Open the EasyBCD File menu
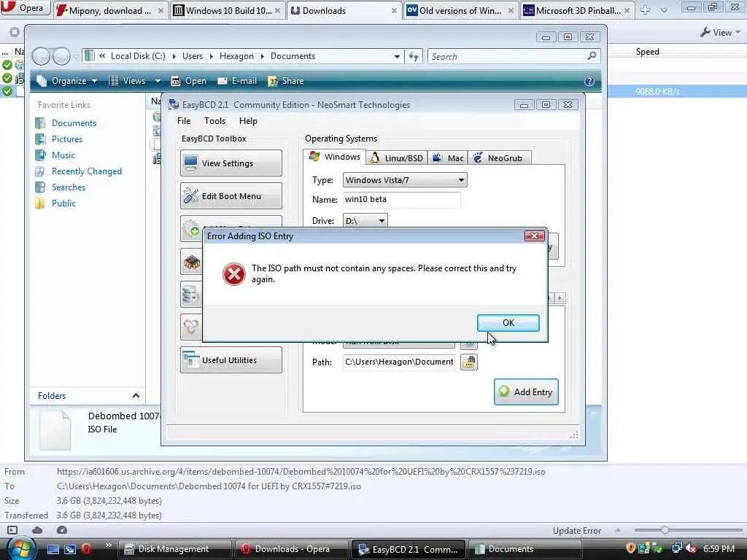747x560 pixels. tap(183, 121)
